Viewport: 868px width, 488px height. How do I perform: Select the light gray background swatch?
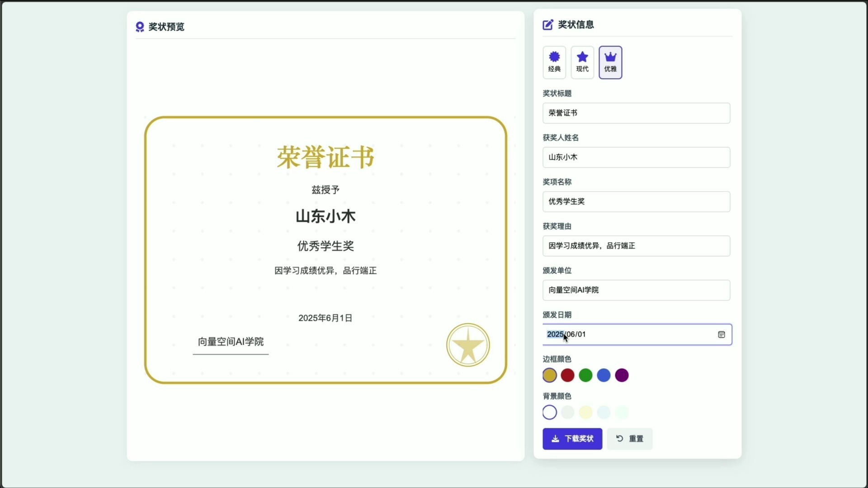coord(568,412)
